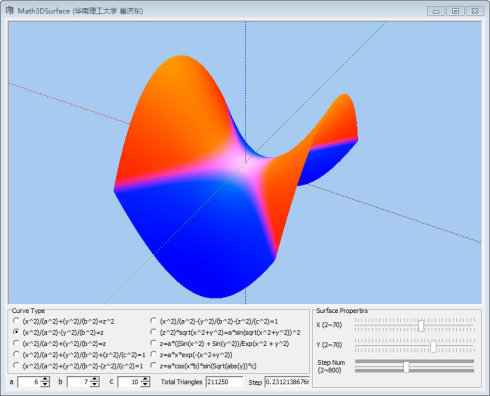The height and width of the screenshot is (396, 490).
Task: Select the (x^2)/(a^2)+(y^2)/(b^2)=z curve radio button
Action: click(16, 343)
